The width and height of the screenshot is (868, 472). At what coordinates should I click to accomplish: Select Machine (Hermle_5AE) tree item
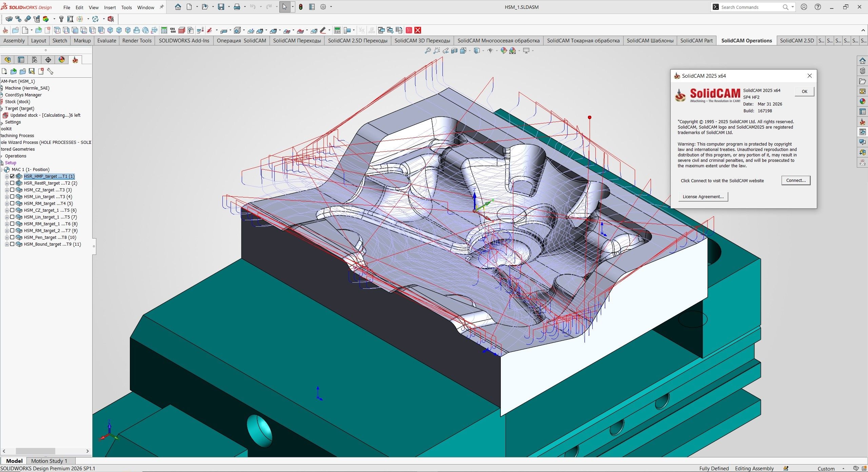pyautogui.click(x=27, y=88)
